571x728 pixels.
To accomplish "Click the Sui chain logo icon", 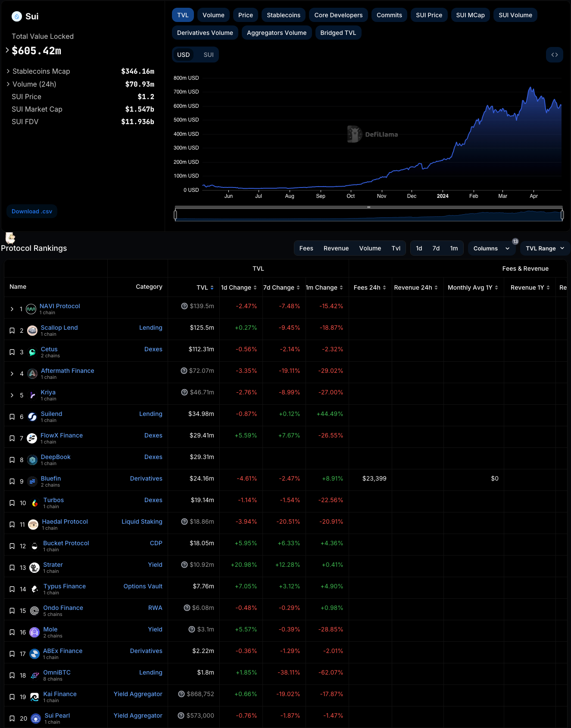I will [x=17, y=16].
